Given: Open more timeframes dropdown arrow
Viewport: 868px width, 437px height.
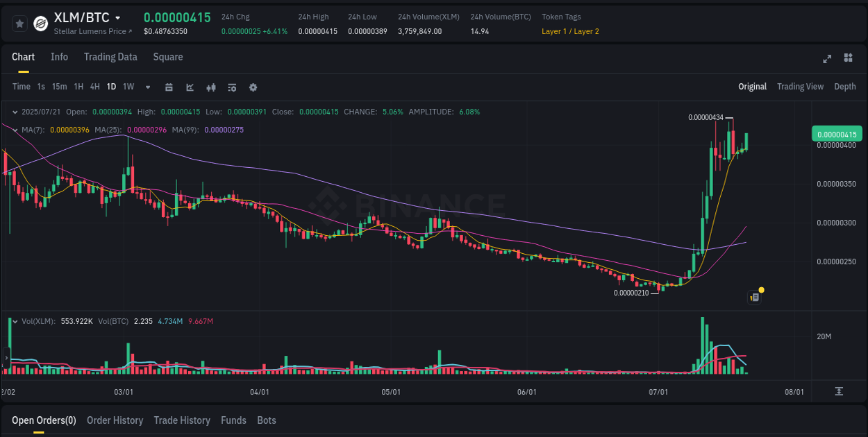Looking at the screenshot, I should click(147, 87).
